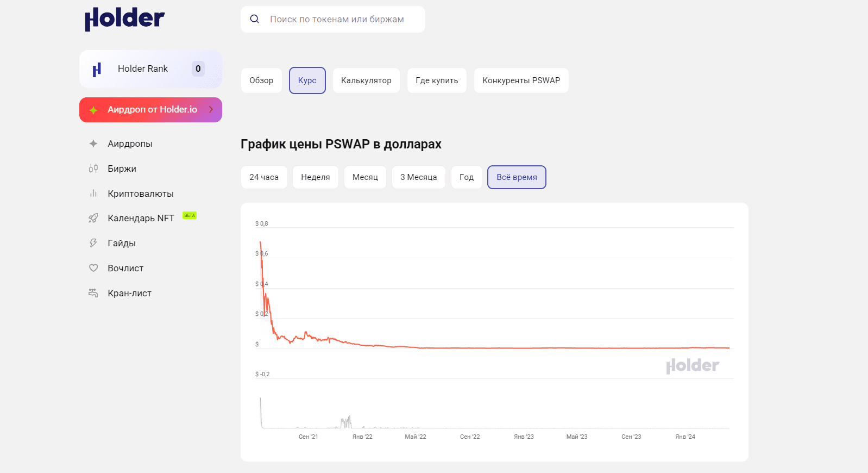
Task: Click the Сен '23 axis label
Action: [631, 437]
